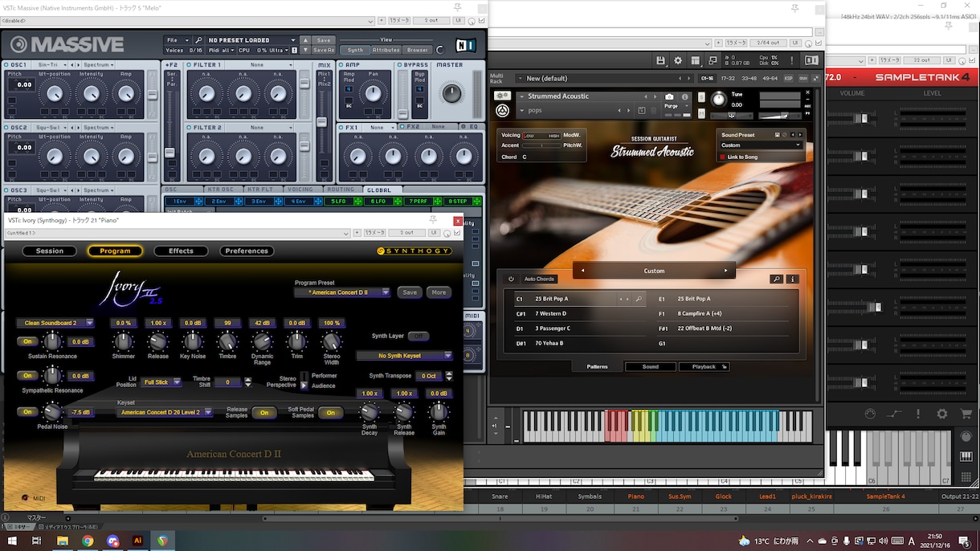The height and width of the screenshot is (551, 980).
Task: Open Massive File menu
Action: 176,40
